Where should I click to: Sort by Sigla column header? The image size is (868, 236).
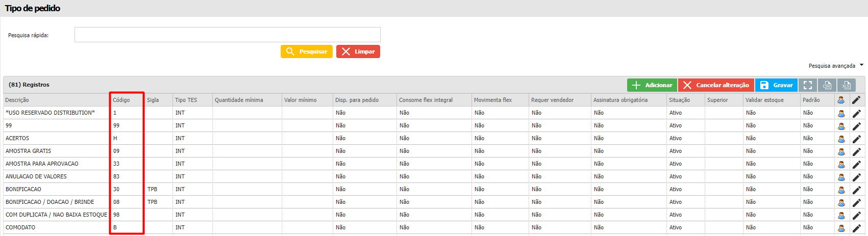tap(153, 100)
